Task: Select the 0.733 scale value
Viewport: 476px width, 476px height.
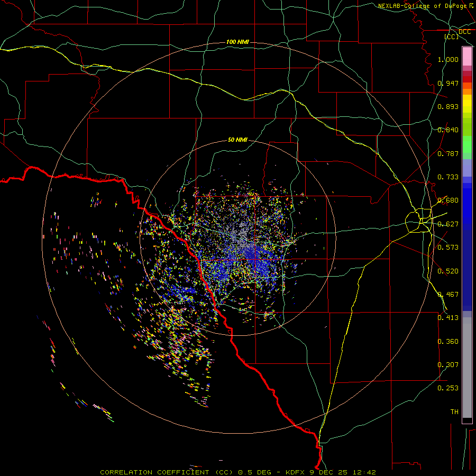Action: pos(448,177)
